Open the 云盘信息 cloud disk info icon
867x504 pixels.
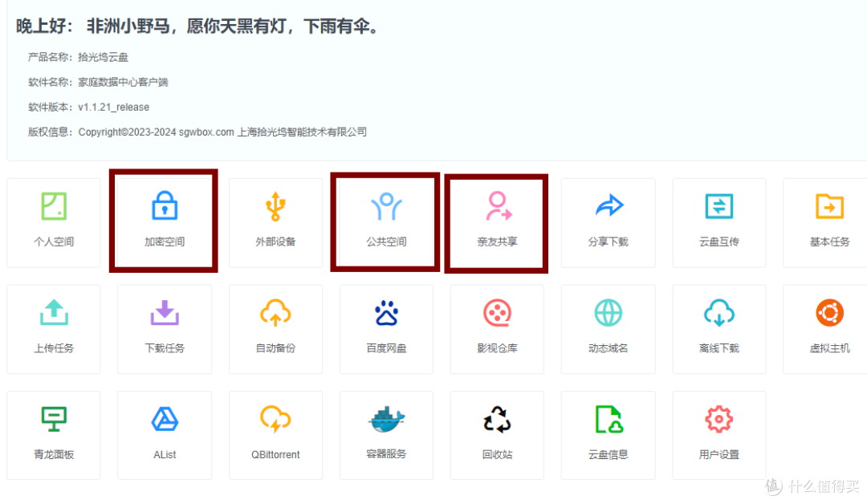(609, 419)
